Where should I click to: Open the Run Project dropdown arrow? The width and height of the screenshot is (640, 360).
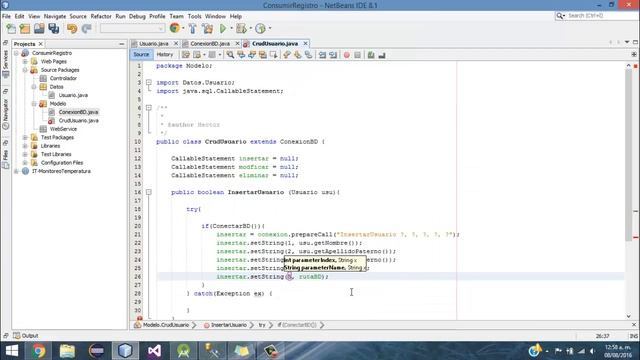click(231, 29)
